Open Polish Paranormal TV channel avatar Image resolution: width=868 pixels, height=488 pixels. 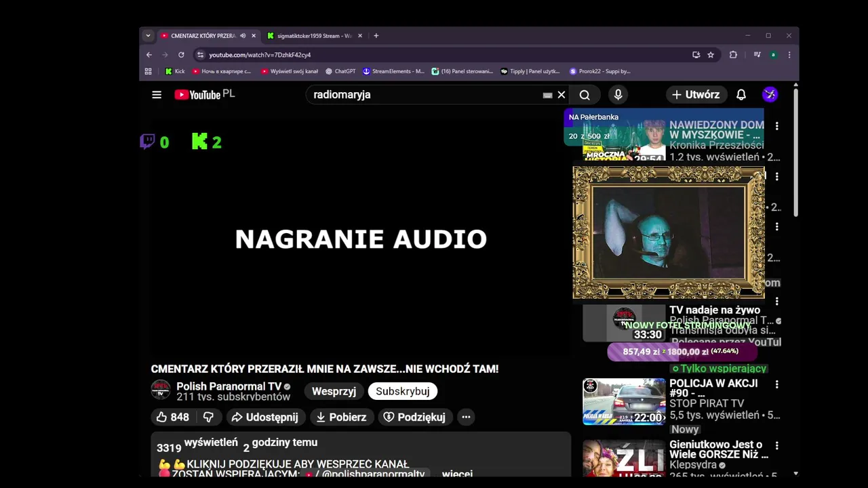coord(161,390)
